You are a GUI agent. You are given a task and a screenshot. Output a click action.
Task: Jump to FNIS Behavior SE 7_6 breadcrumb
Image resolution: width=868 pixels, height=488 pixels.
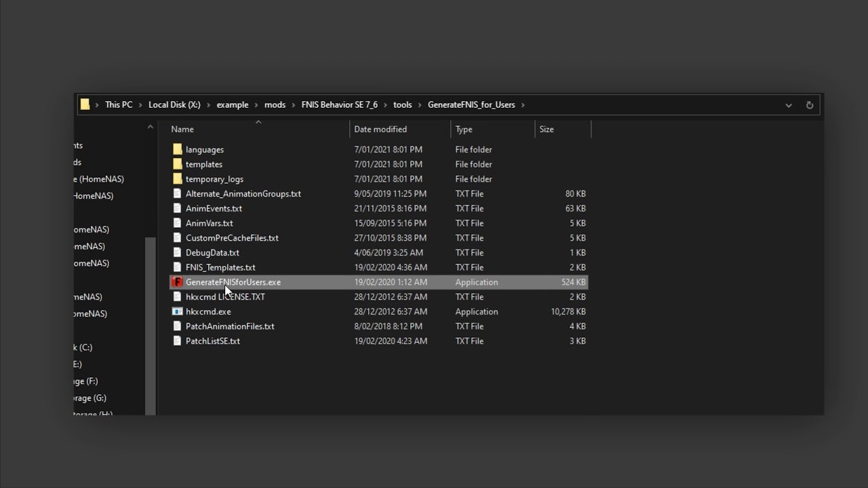[340, 105]
